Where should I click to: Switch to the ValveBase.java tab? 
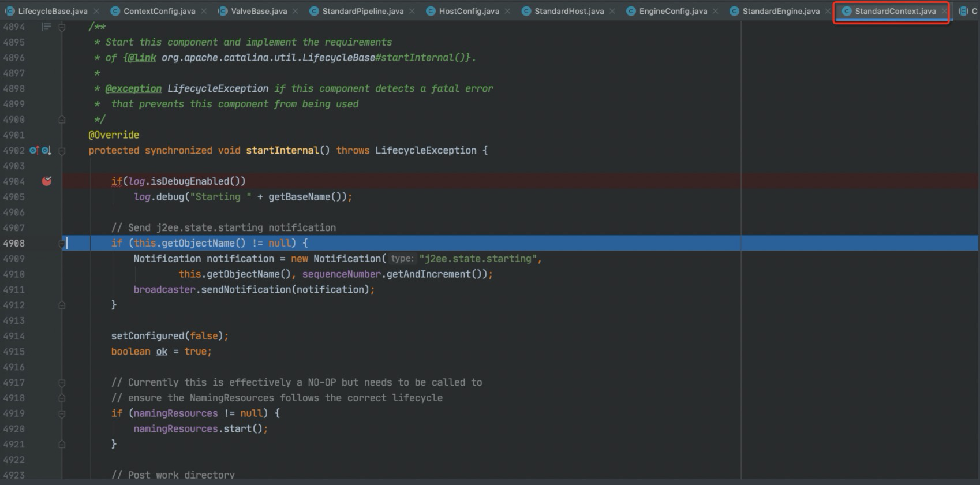(259, 11)
